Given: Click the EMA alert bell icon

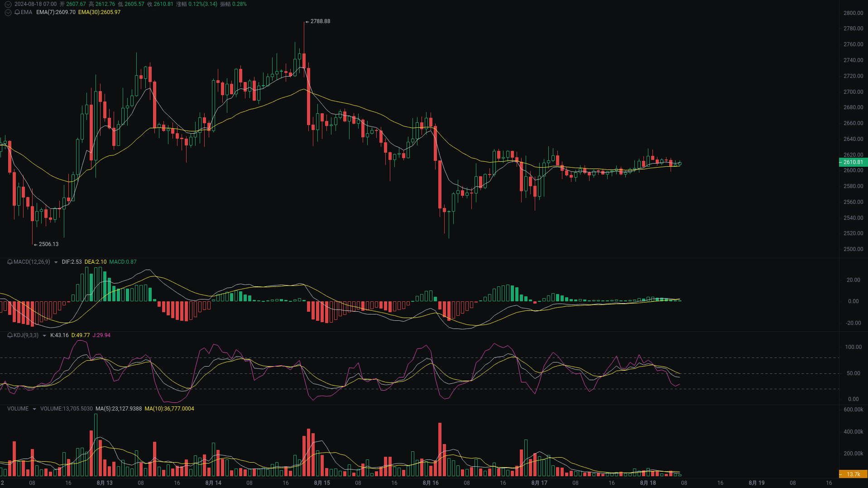Looking at the screenshot, I should [17, 12].
